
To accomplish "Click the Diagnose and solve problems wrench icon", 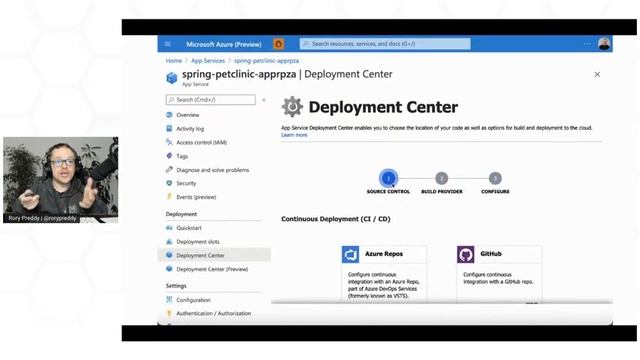I will [169, 170].
